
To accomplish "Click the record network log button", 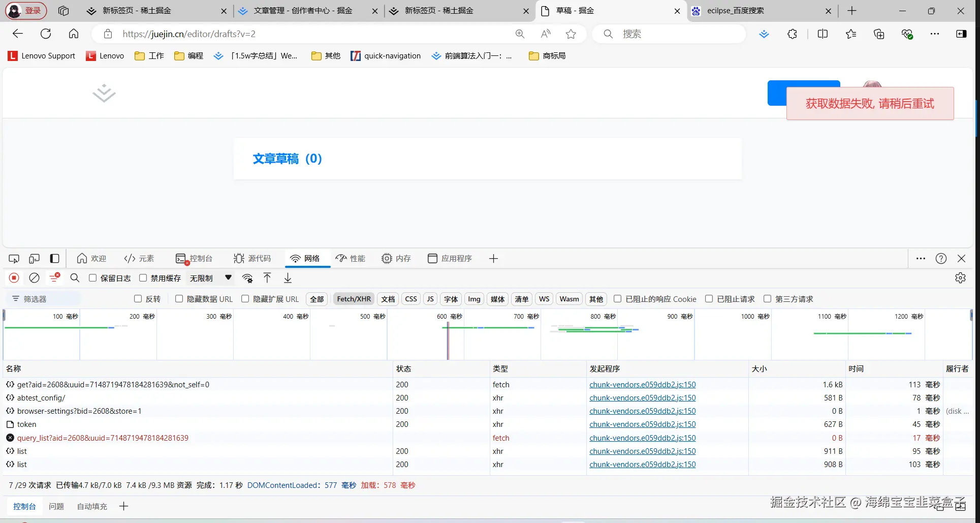I will [14, 278].
